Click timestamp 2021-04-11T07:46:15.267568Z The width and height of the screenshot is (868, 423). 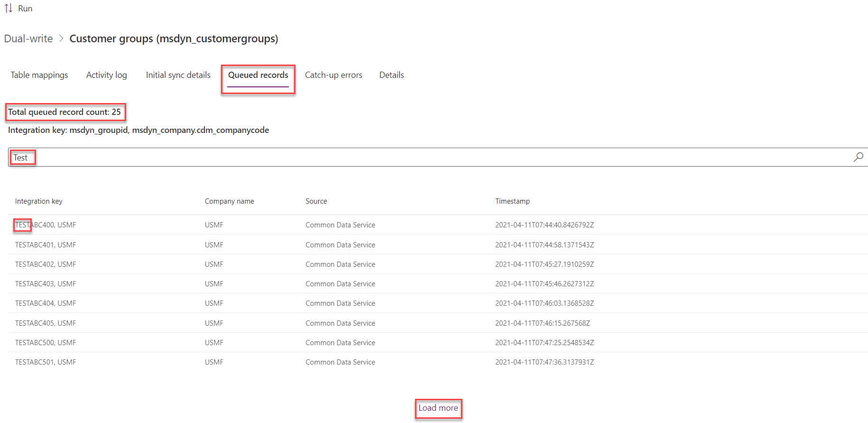543,323
